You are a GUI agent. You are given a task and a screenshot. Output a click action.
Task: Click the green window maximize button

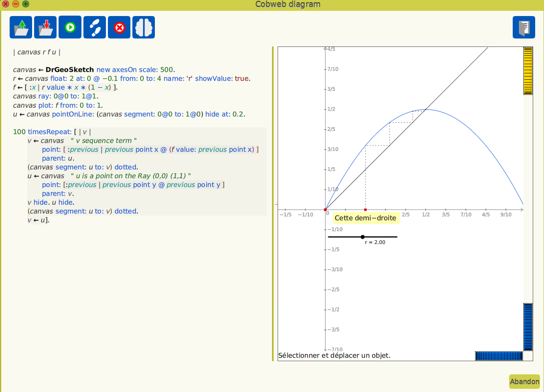[26, 4]
